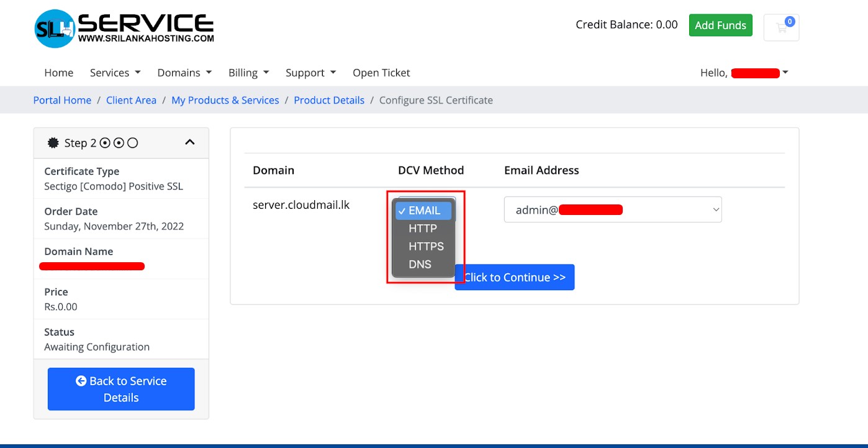Click the SL Service logo

124,29
